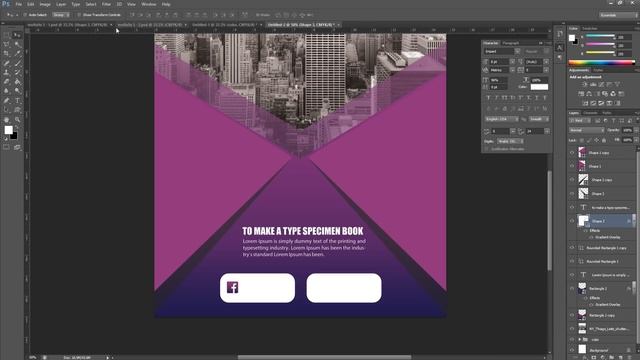
Task: Open the Essentials workspace dropdown
Action: click(618, 15)
